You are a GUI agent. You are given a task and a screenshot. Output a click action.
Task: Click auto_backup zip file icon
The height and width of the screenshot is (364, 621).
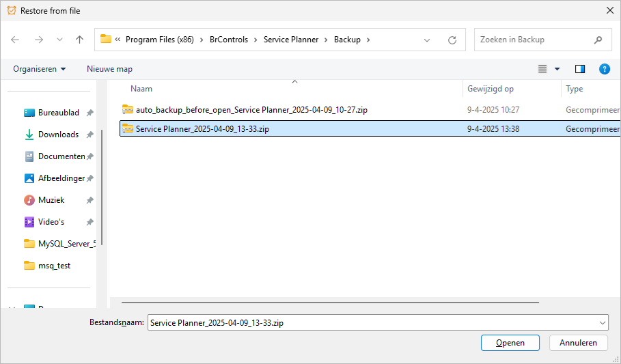(x=128, y=109)
